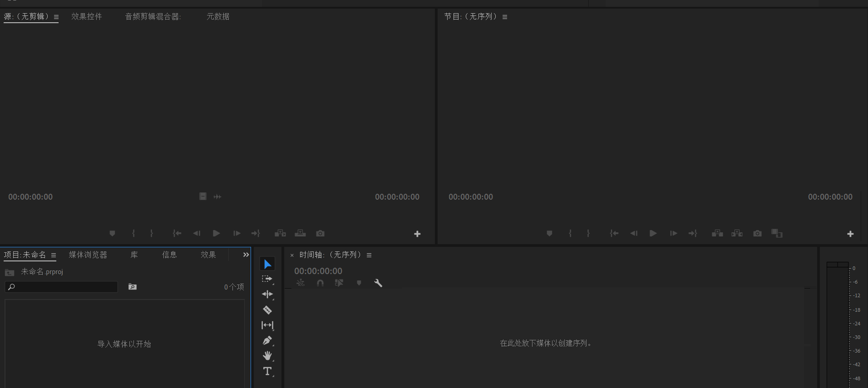Select the Track Select Forward tool
This screenshot has width=868, height=388.
(267, 279)
